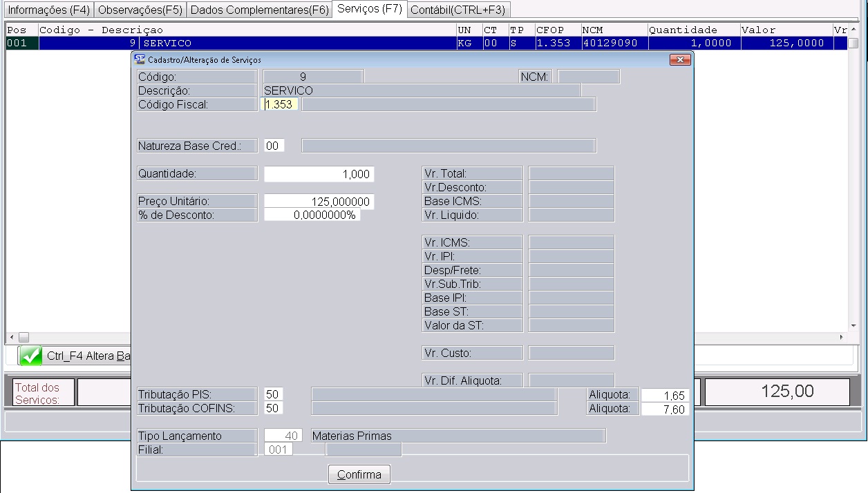Click the dialog title bar app icon
The height and width of the screenshot is (493, 868).
[x=138, y=60]
